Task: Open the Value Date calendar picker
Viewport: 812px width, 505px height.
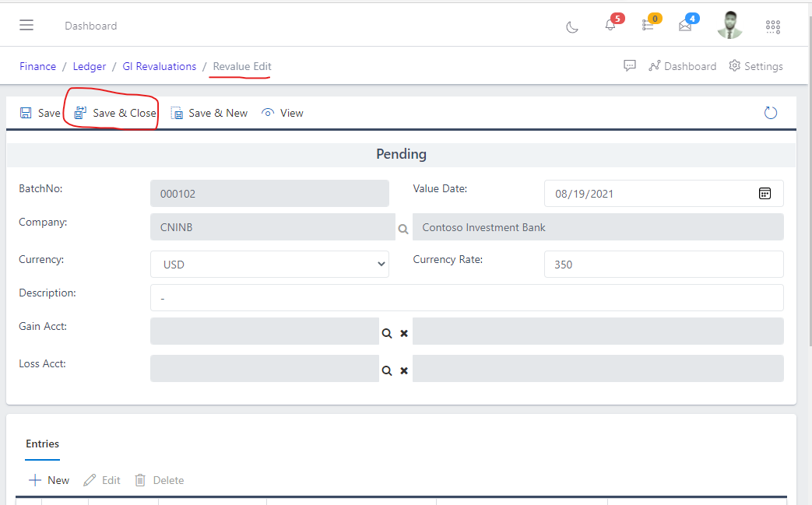Action: coord(765,193)
